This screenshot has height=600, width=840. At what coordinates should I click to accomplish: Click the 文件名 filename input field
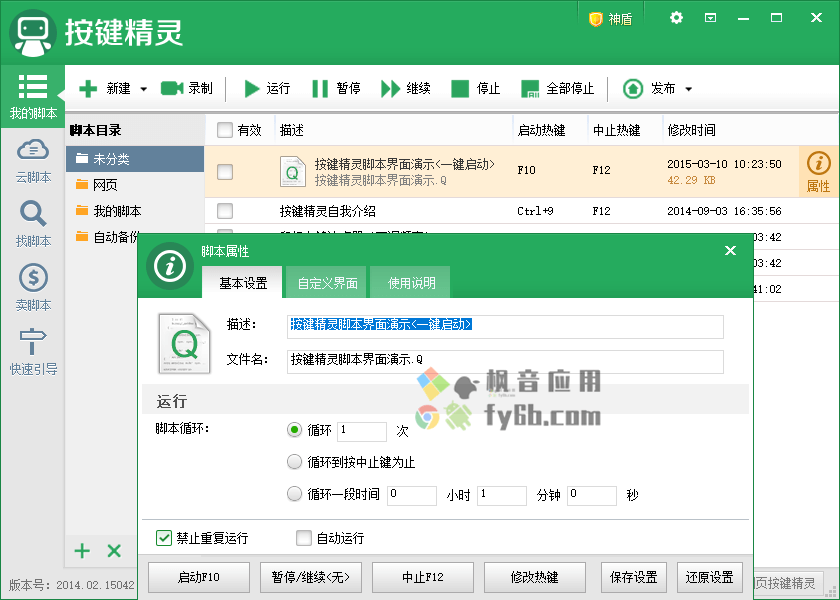coord(505,362)
